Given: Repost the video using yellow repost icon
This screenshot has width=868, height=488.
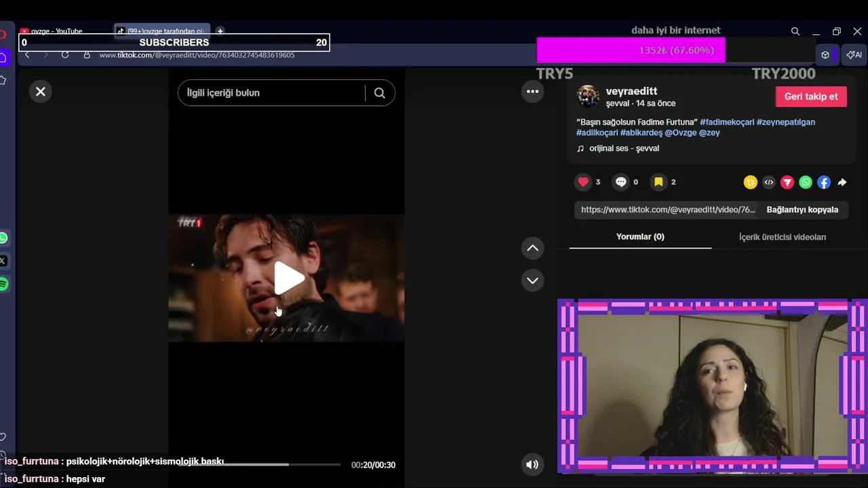Looking at the screenshot, I should [750, 182].
